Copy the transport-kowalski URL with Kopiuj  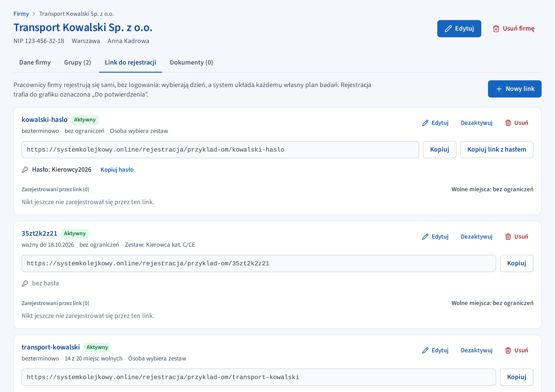[516, 377]
